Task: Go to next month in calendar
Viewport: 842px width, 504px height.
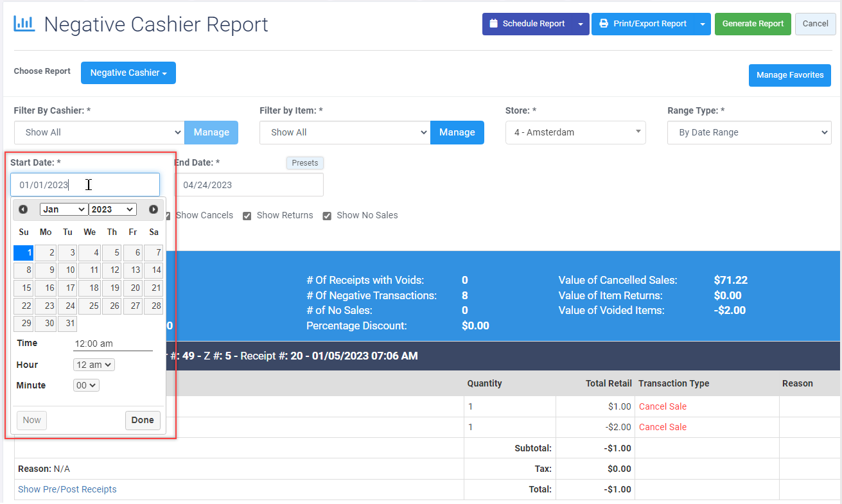Action: click(153, 209)
